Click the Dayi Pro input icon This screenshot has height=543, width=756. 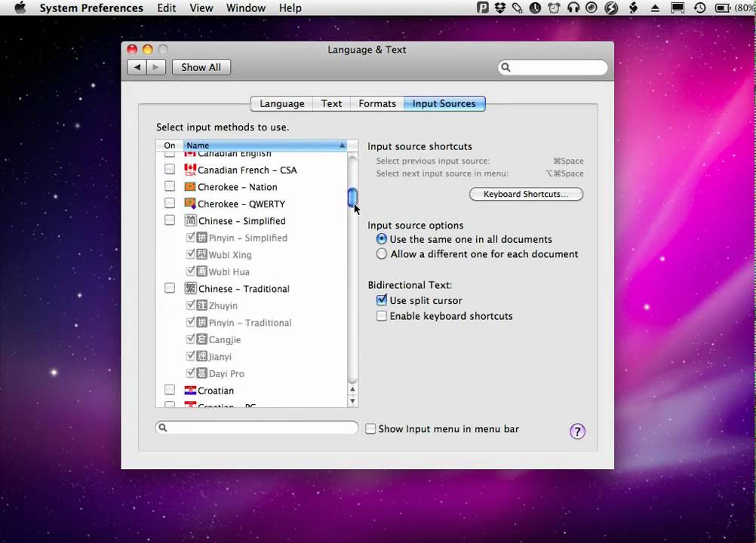[x=201, y=373]
